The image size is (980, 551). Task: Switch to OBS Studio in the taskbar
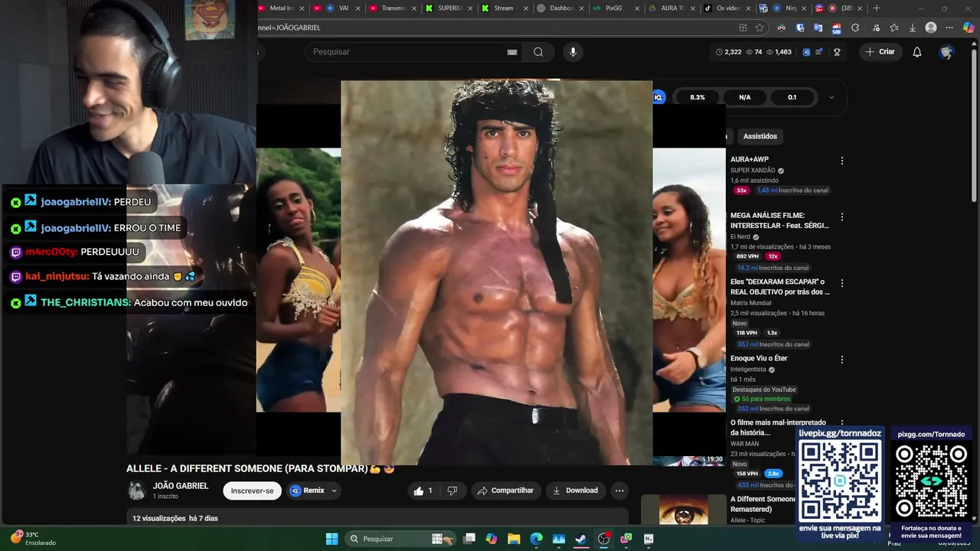[x=603, y=539]
